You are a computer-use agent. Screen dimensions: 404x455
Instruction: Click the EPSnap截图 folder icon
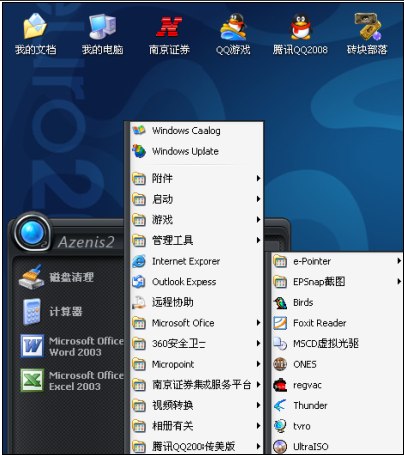coord(280,282)
